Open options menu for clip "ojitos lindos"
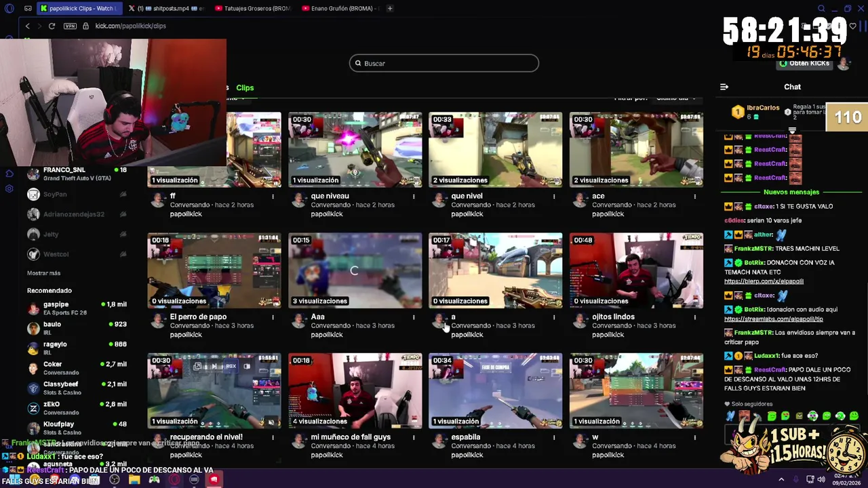The height and width of the screenshot is (488, 868). tap(694, 317)
